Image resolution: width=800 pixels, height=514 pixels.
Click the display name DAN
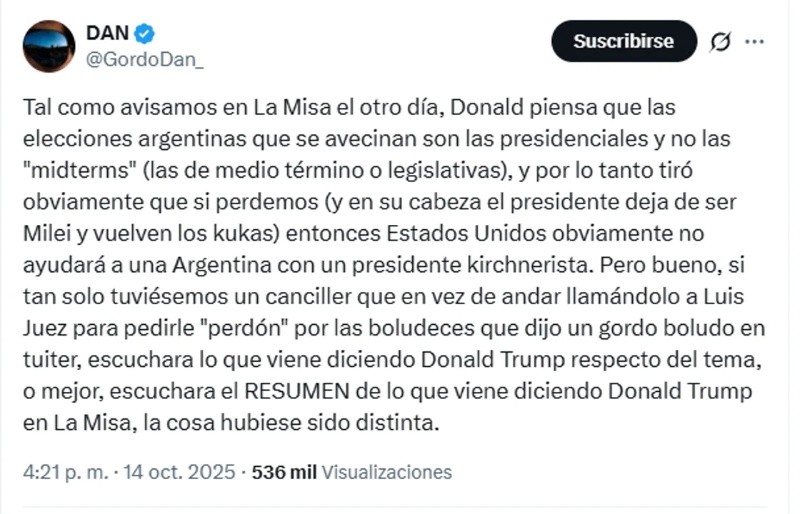[107, 34]
